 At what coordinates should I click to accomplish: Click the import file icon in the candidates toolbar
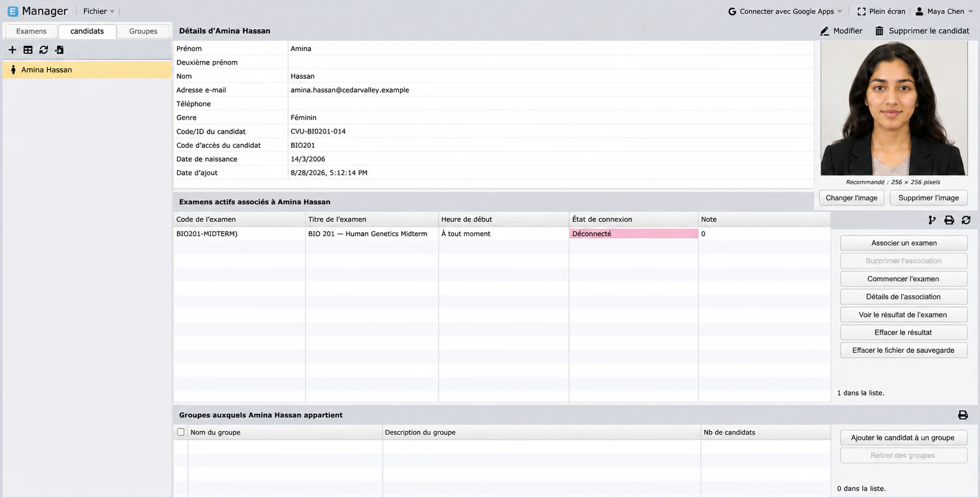59,50
